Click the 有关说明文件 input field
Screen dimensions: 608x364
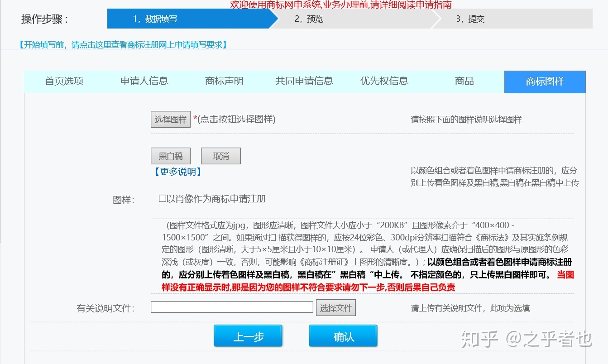(x=232, y=307)
